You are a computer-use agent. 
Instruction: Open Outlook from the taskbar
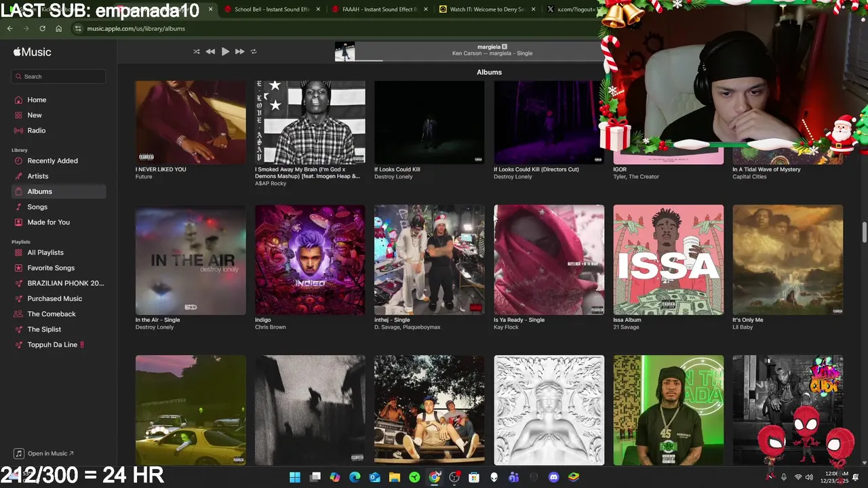coord(375,477)
